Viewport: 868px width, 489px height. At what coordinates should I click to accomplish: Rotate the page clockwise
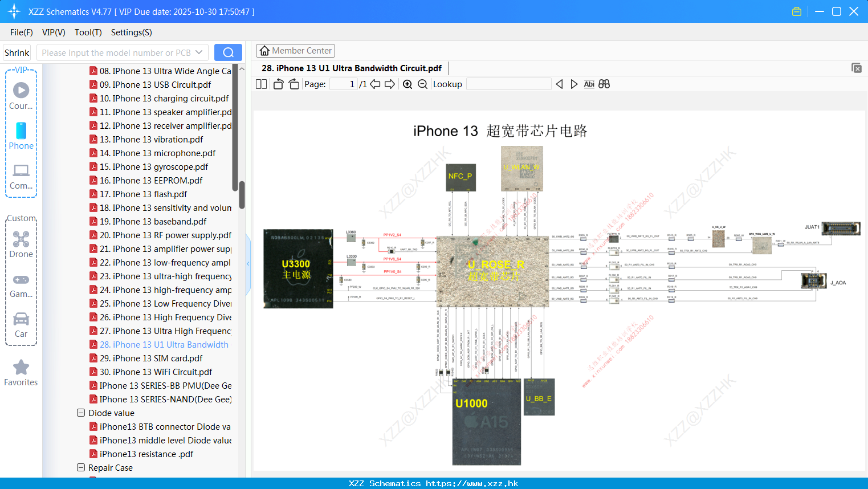[294, 84]
